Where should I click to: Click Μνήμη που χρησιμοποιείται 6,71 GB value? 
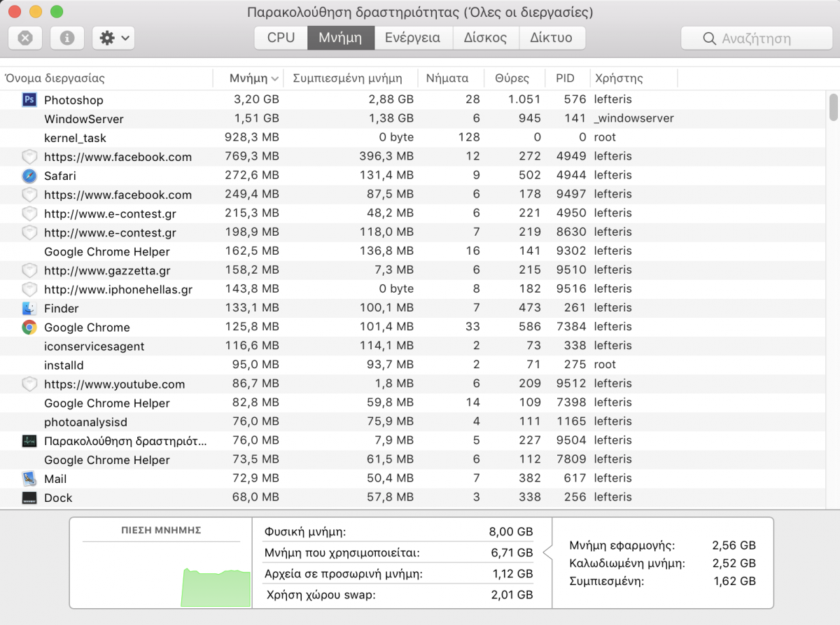(512, 552)
